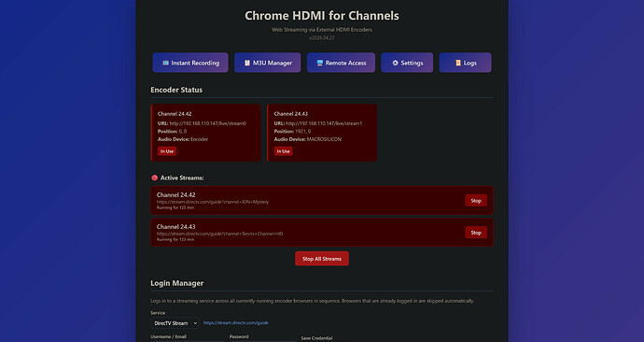This screenshot has height=342, width=644.
Task: Open the Instant Recording page
Action: (190, 63)
